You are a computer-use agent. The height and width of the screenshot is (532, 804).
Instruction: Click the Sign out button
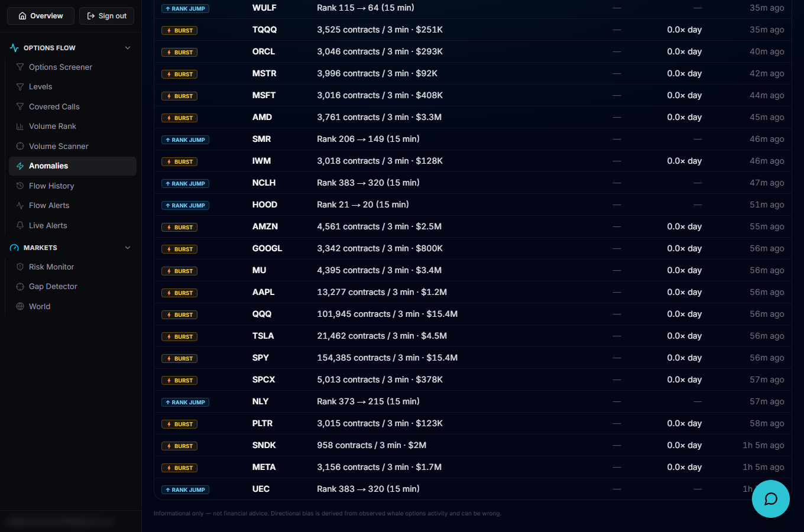tap(106, 16)
